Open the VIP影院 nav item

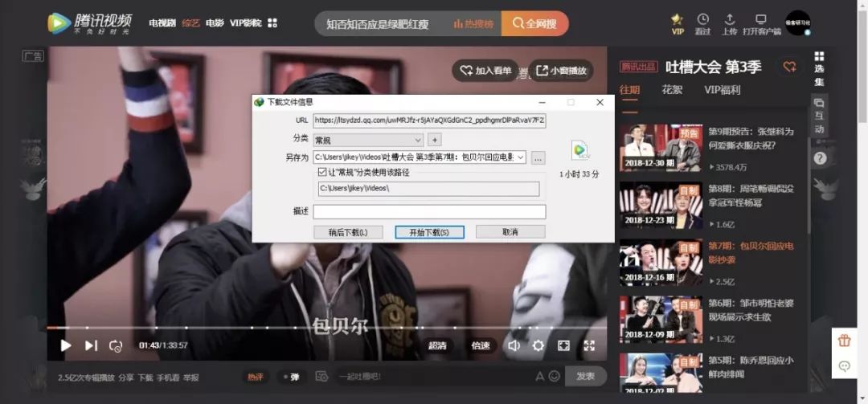pyautogui.click(x=246, y=23)
